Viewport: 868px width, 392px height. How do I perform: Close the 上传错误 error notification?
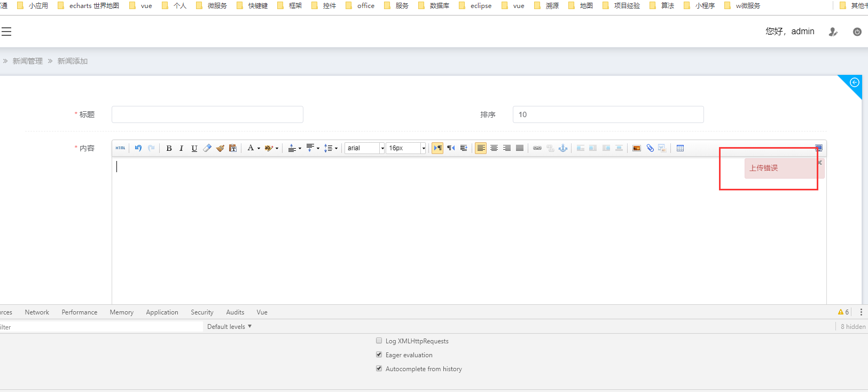[x=820, y=163]
